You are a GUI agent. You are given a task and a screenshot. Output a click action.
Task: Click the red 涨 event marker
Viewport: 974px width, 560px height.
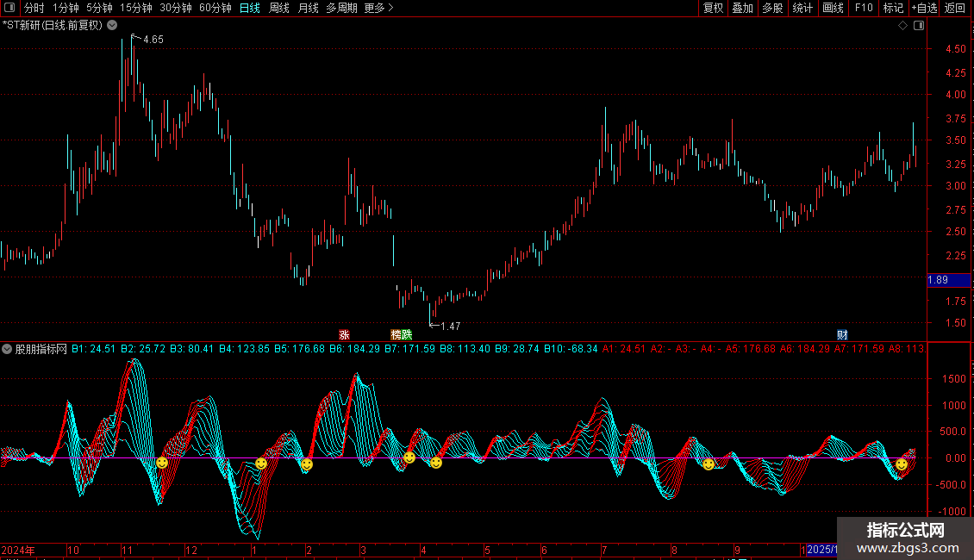(x=344, y=334)
